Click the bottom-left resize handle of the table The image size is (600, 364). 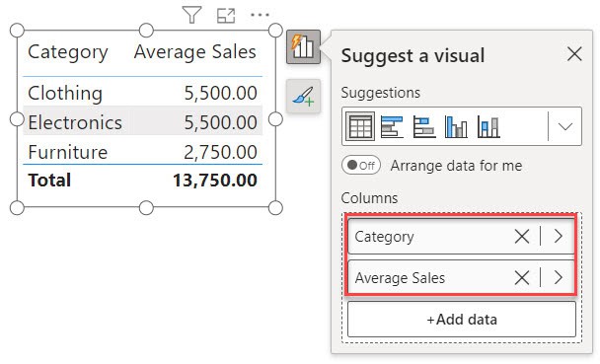click(x=17, y=208)
